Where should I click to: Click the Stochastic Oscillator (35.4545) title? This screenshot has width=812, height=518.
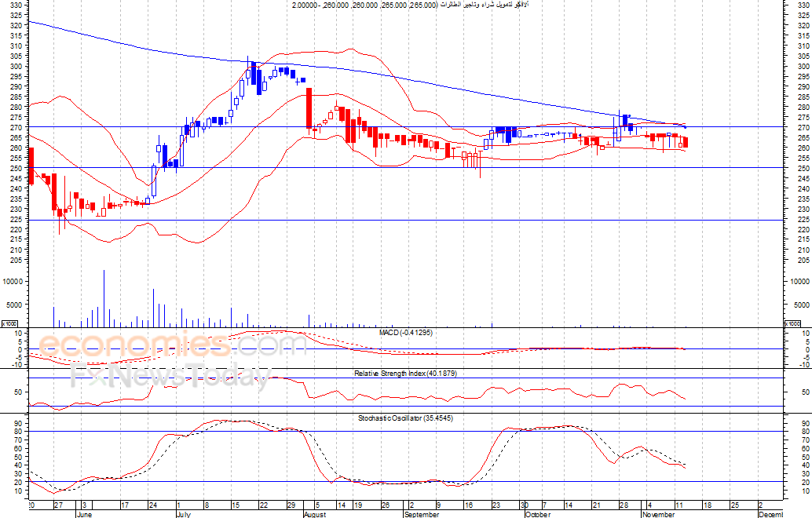[405, 418]
